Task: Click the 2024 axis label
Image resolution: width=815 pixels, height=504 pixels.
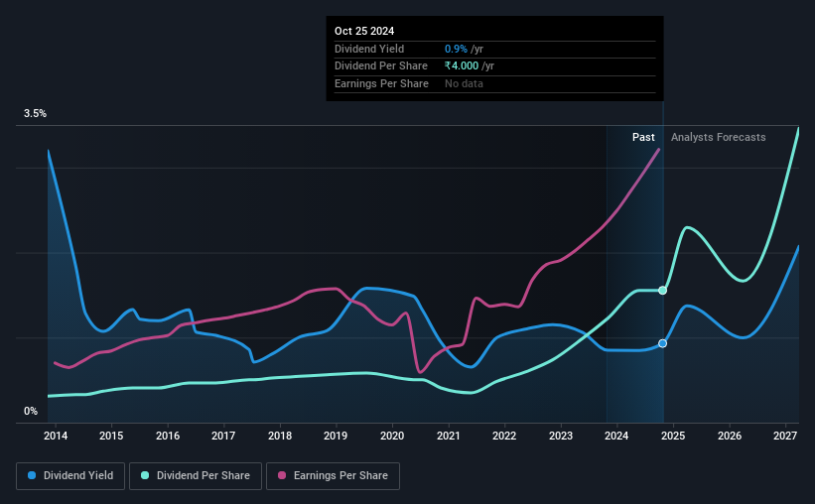Action: (x=616, y=436)
